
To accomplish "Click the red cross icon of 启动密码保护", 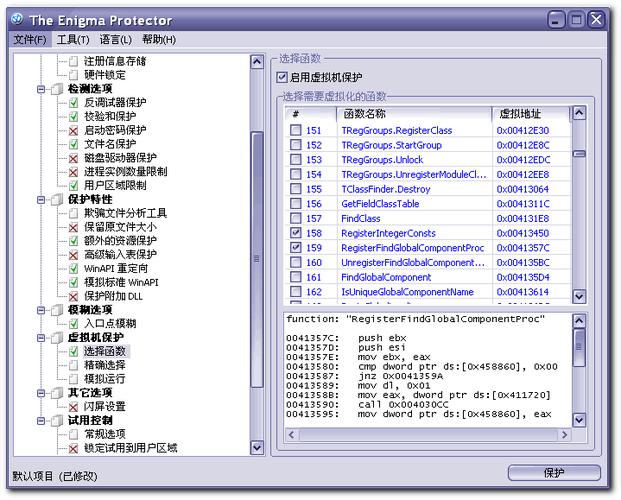I will 73,130.
